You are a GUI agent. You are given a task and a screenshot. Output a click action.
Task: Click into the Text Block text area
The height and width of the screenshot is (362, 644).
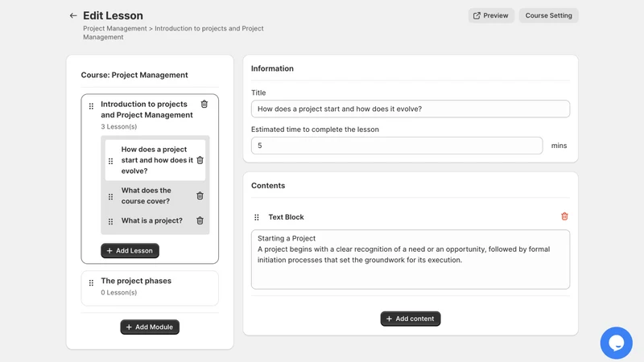[x=411, y=259]
